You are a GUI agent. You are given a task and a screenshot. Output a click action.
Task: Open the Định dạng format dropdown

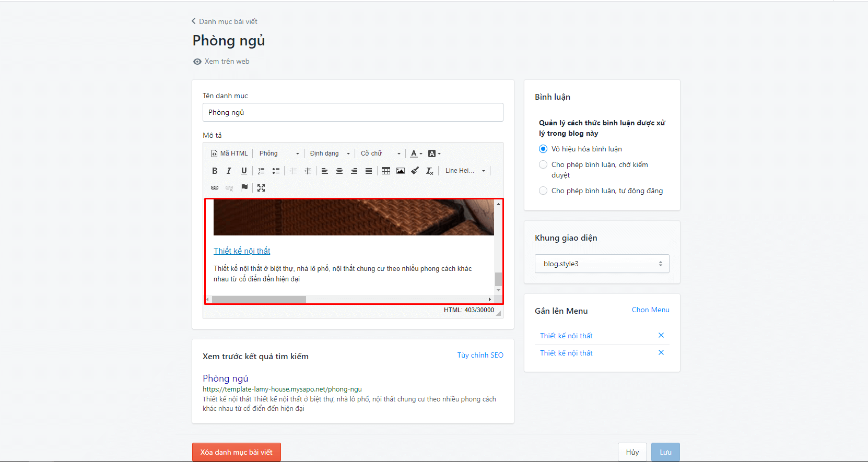pos(330,153)
